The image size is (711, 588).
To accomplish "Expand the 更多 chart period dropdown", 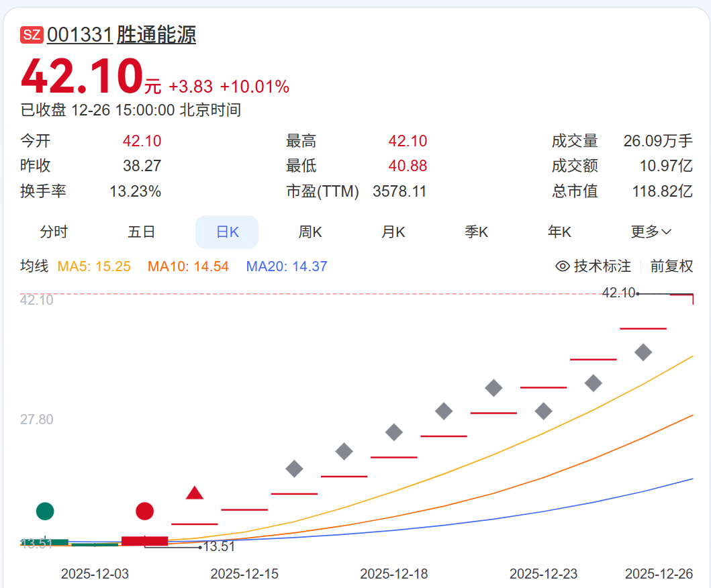I will (651, 232).
